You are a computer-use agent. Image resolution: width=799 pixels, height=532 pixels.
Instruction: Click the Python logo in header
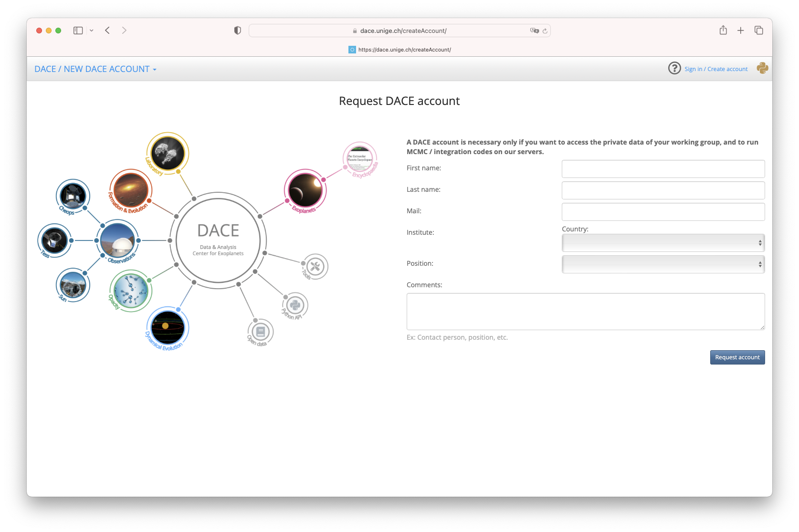[x=762, y=68]
